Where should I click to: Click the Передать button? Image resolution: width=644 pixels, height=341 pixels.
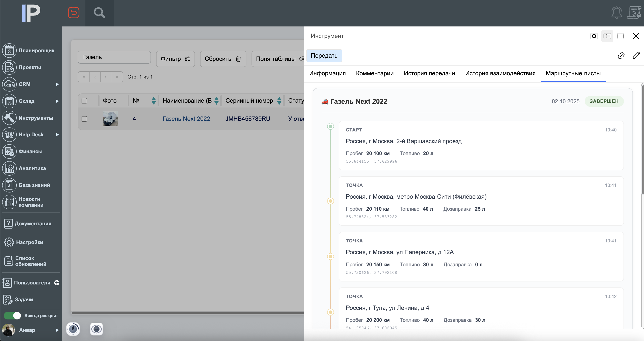324,55
